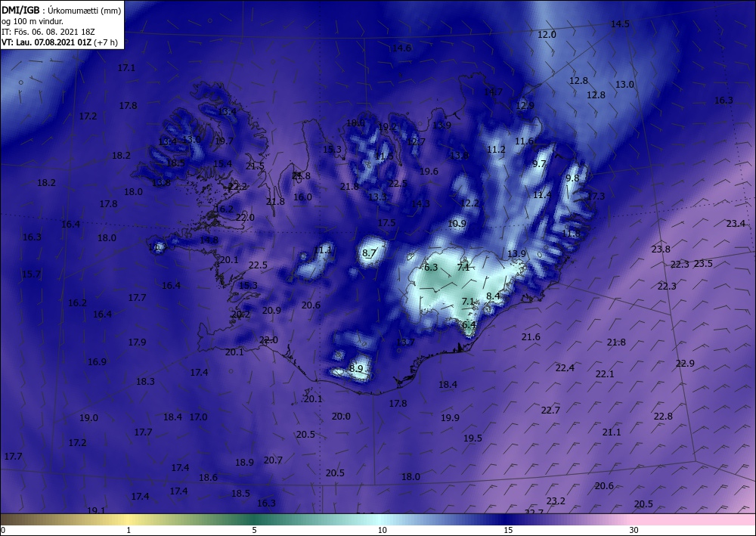Click the map value 19.2
Screen dimensions: 756x536
click(387, 127)
